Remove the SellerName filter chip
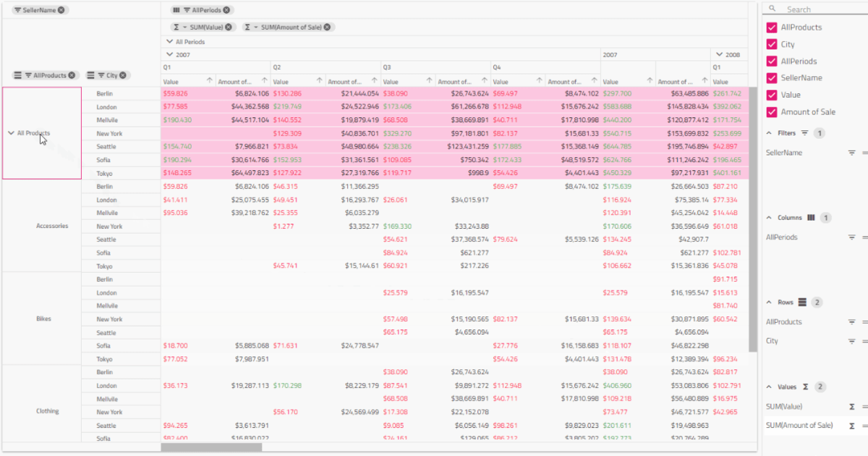Viewport: 868px width, 456px height. point(61,10)
